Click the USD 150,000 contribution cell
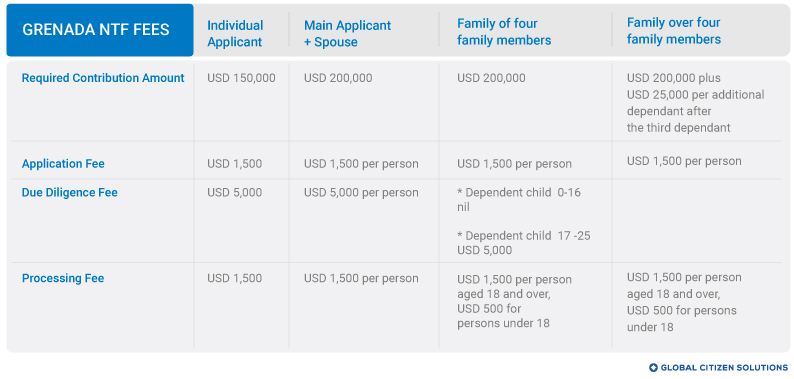The width and height of the screenshot is (794, 379). click(x=242, y=78)
